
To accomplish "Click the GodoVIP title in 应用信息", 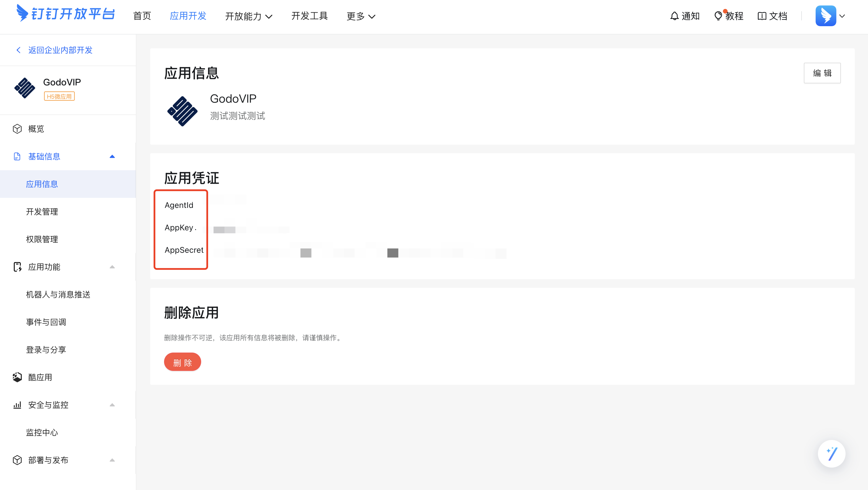I will pyautogui.click(x=233, y=99).
